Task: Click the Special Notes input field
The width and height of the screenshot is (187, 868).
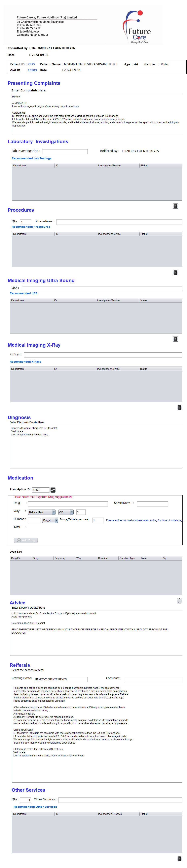Action: pos(152,504)
